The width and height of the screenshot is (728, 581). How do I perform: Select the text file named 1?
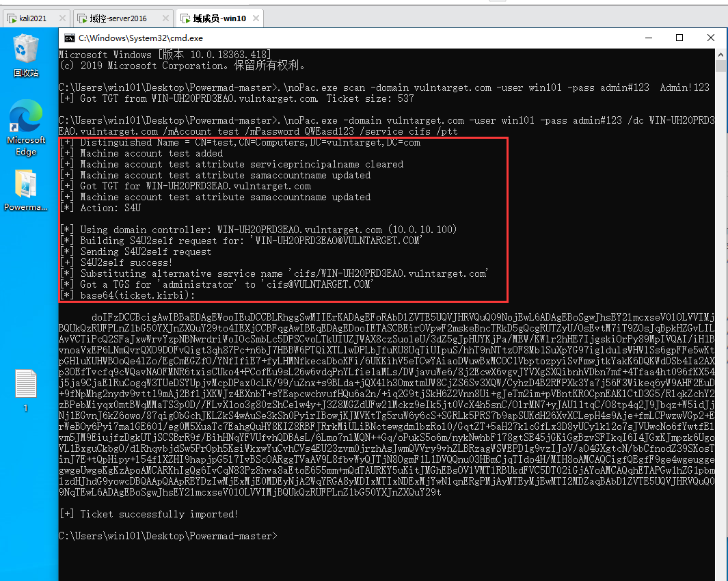click(26, 390)
